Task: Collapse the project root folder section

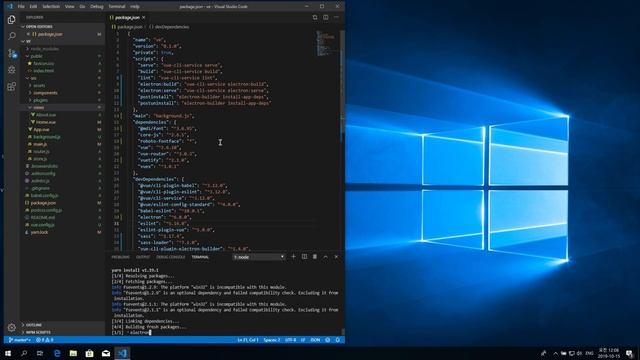Action: 28,41
